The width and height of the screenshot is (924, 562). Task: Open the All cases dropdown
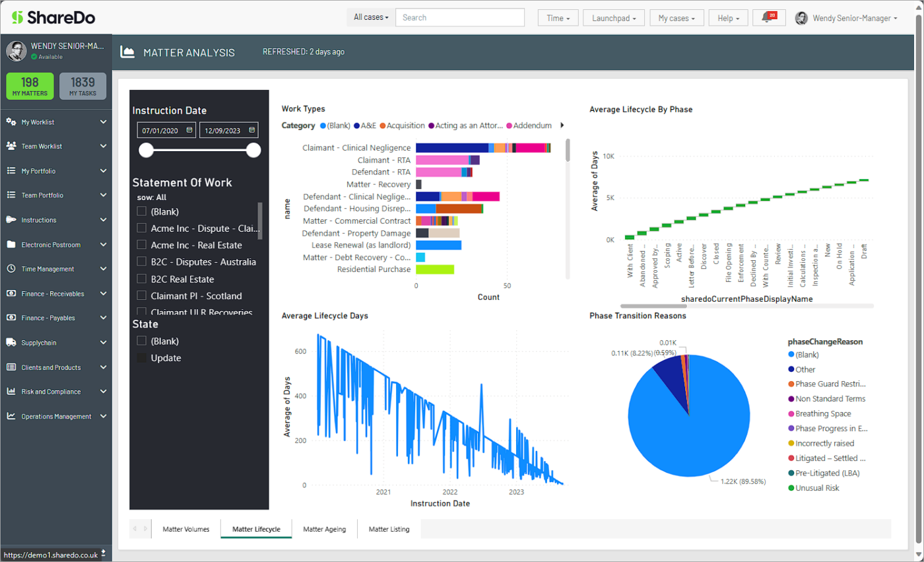point(370,18)
